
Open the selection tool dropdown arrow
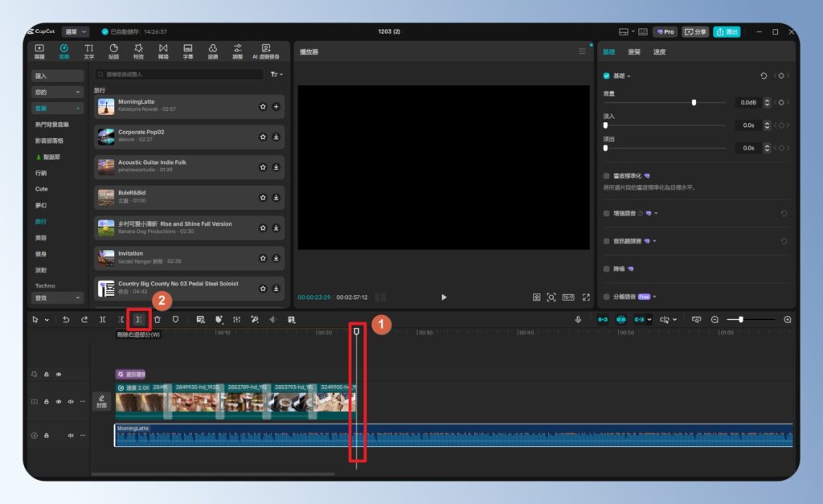47,320
